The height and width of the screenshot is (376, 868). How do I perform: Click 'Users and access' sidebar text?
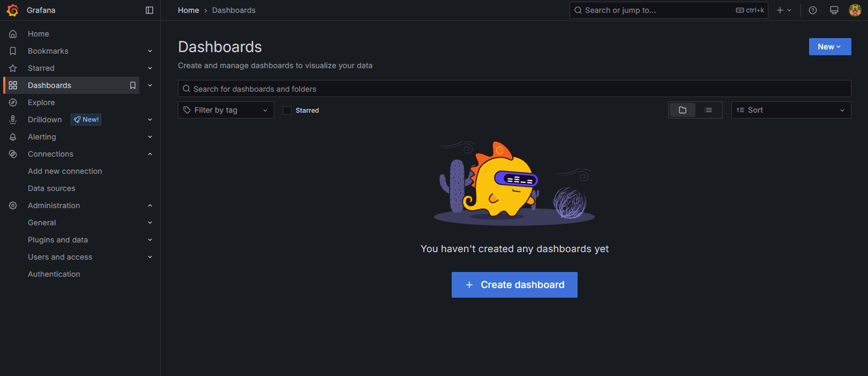(60, 257)
